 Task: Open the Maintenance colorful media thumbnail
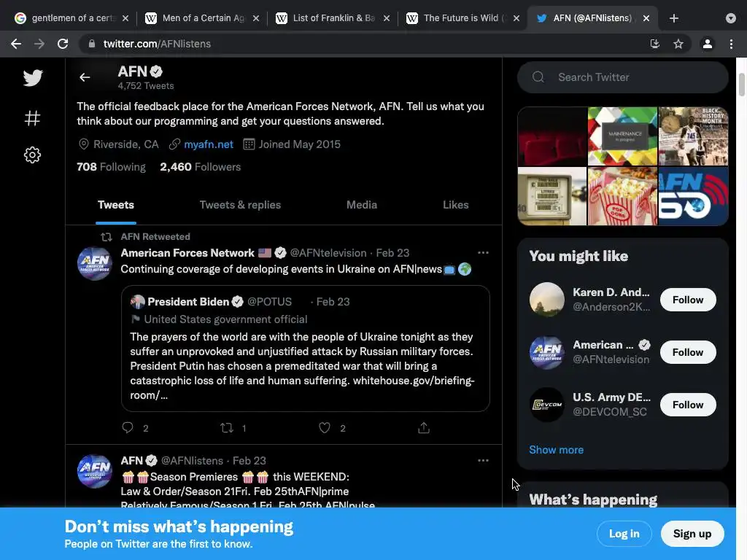622,136
